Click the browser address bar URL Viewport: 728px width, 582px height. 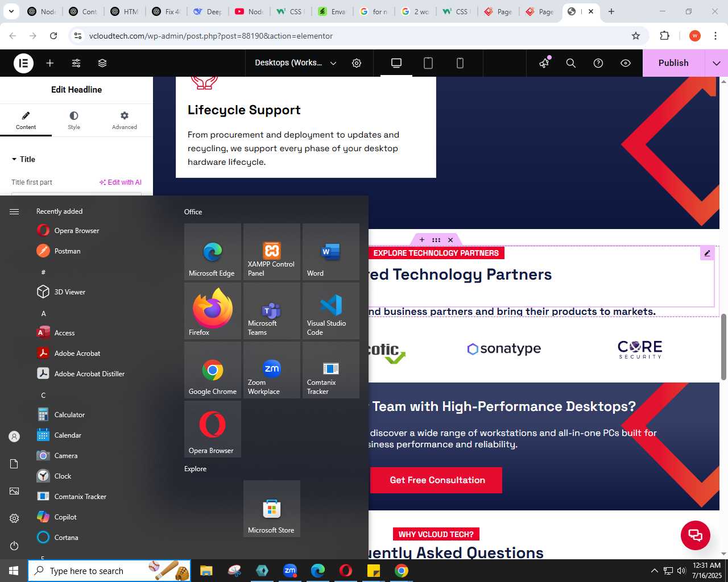point(211,36)
